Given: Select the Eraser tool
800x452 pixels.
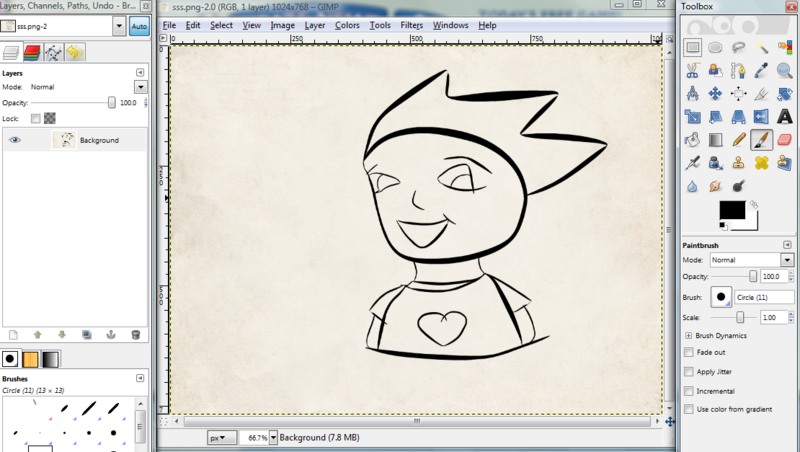Looking at the screenshot, I should point(784,139).
